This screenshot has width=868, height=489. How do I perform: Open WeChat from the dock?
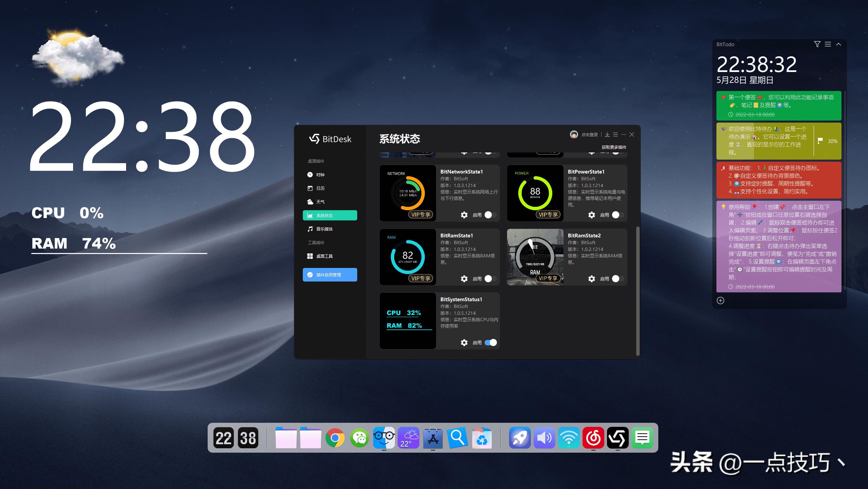point(359,438)
